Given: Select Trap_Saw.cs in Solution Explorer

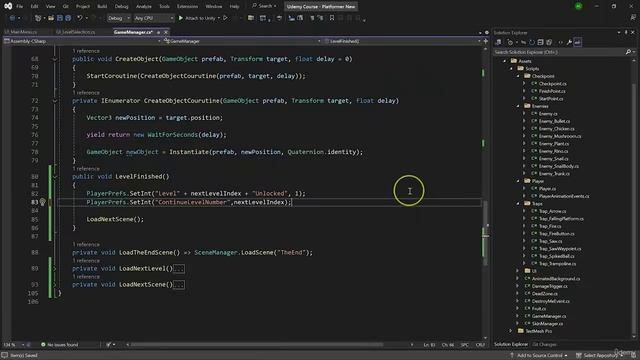Looking at the screenshot, I should (550, 241).
